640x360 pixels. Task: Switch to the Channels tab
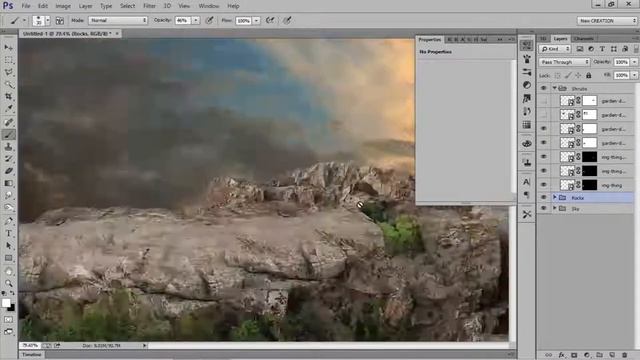pos(583,38)
